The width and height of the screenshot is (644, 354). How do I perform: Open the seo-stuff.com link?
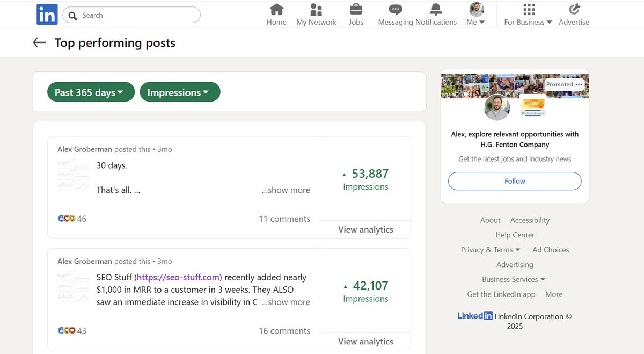coord(179,278)
